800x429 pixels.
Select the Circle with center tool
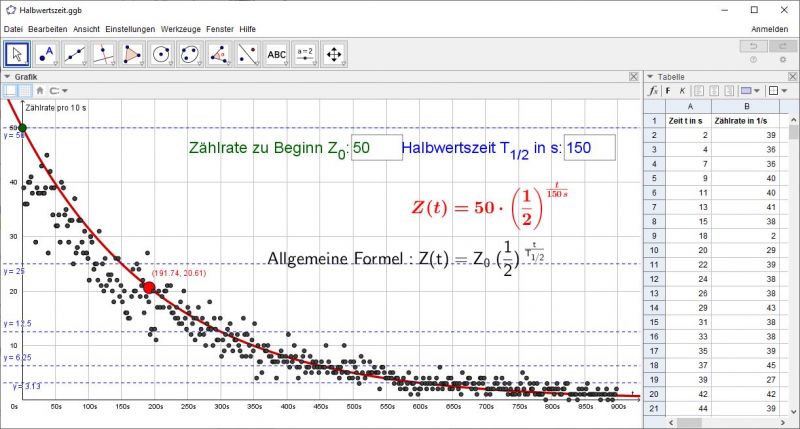[x=161, y=54]
